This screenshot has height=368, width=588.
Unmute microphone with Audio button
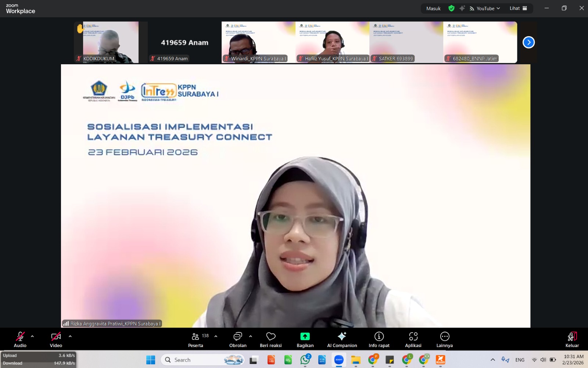tap(20, 339)
